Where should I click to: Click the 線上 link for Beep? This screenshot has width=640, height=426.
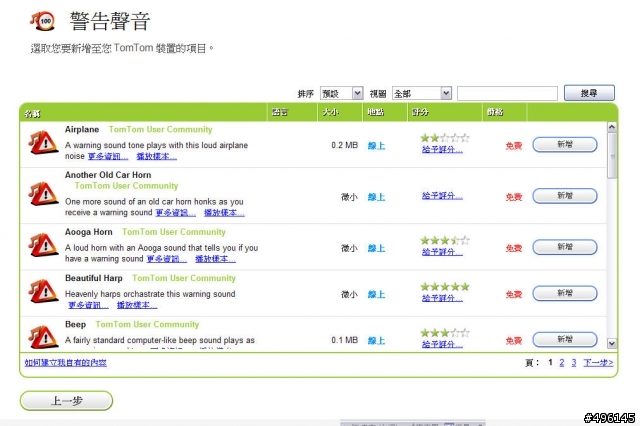coord(376,341)
